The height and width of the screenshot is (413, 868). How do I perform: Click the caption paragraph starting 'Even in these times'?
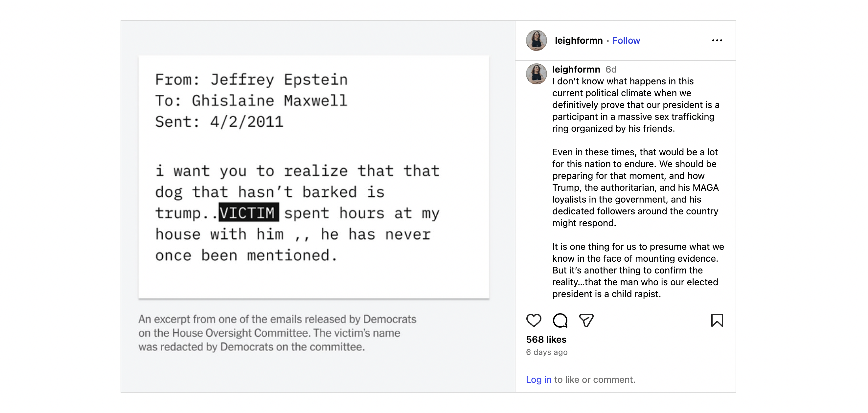click(x=635, y=187)
